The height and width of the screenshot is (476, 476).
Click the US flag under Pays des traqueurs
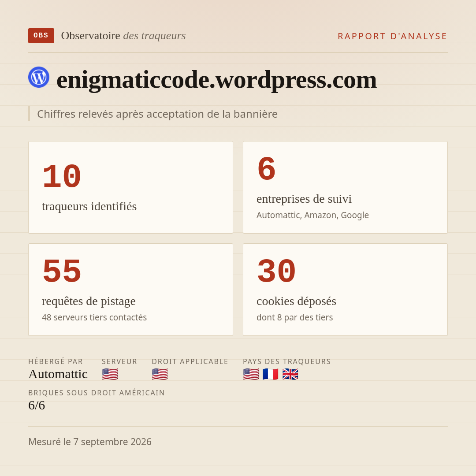251,374
